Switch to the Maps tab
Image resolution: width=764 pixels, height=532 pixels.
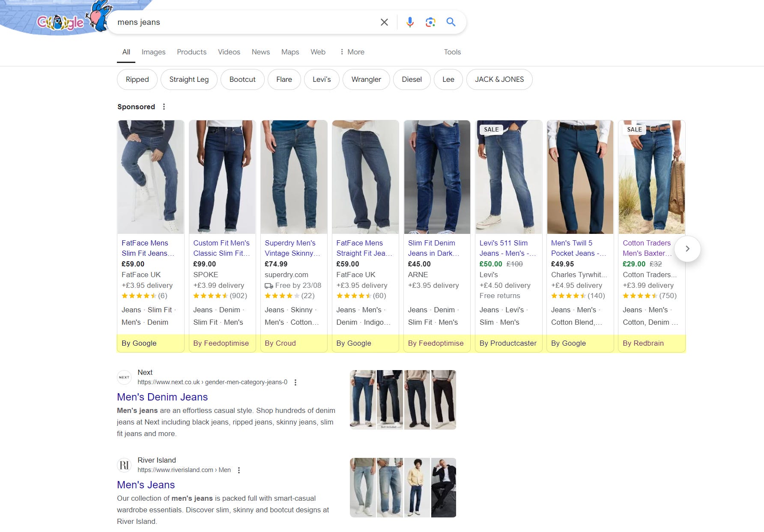290,52
